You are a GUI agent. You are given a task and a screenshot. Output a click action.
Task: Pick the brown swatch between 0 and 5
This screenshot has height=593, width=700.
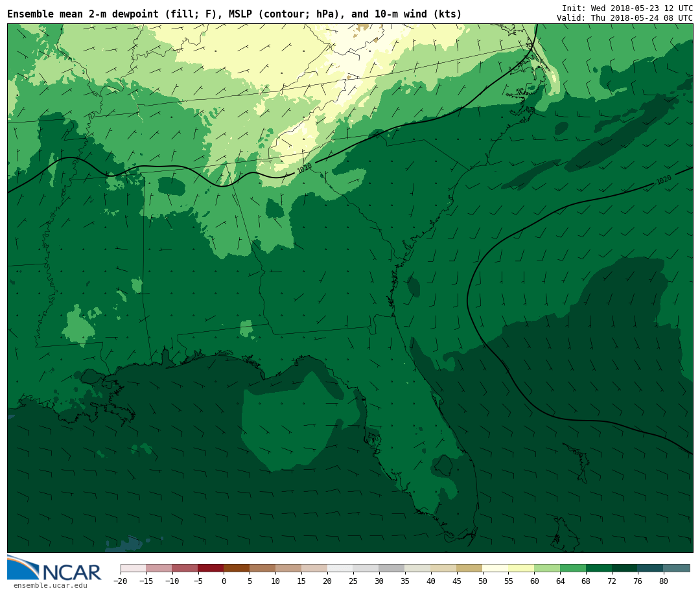[x=237, y=568]
